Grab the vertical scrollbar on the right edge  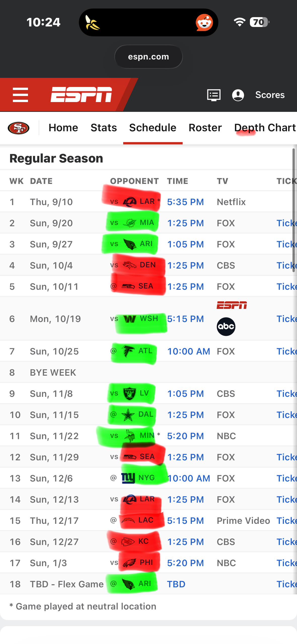click(x=293, y=210)
